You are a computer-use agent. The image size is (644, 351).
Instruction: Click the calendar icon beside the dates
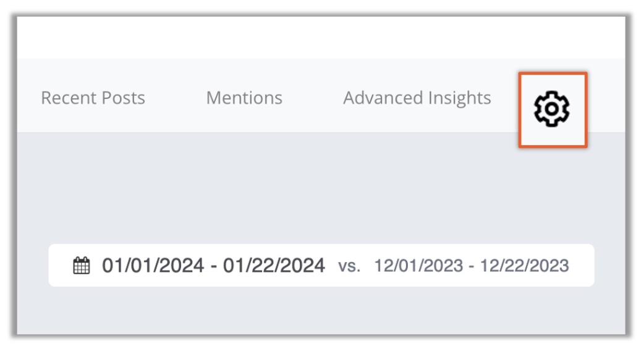(82, 266)
